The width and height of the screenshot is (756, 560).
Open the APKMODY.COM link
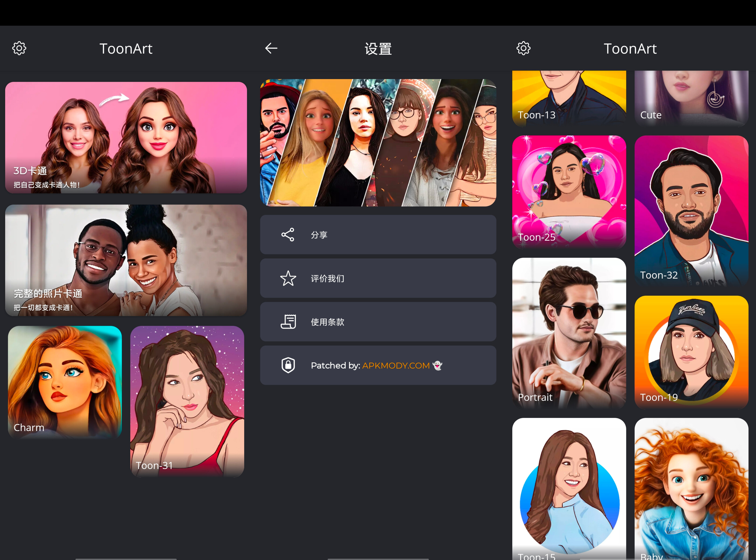point(395,365)
